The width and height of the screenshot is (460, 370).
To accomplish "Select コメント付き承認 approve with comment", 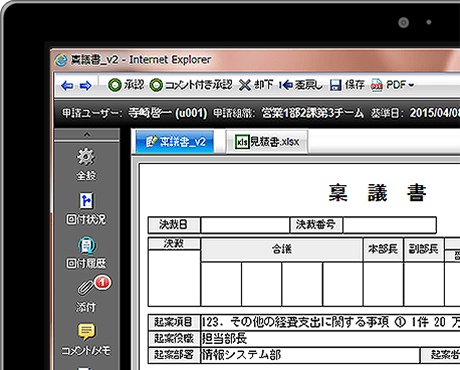I will point(191,85).
